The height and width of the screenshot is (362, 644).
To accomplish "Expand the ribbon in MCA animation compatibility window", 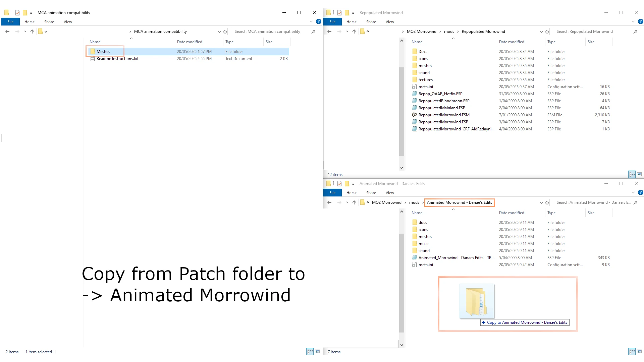I will [x=311, y=21].
